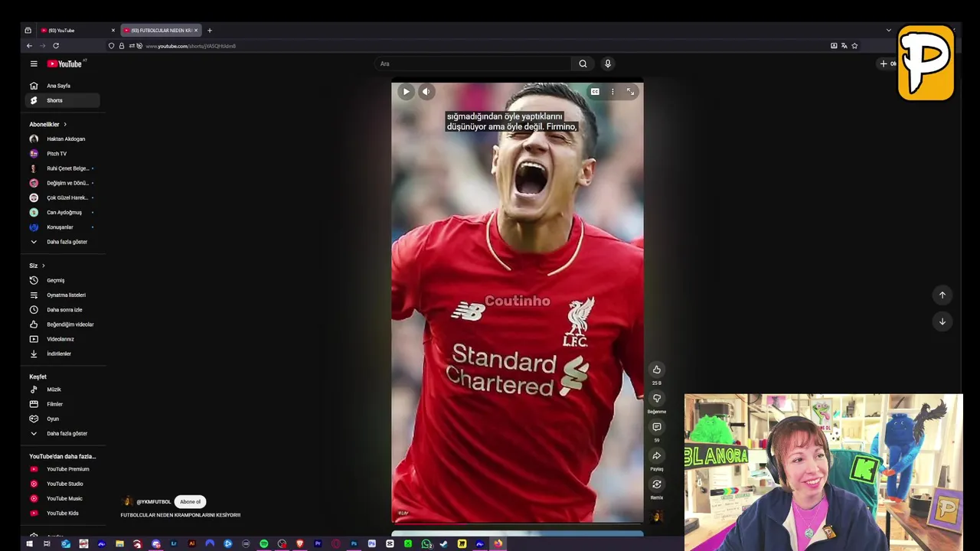Screen dimensions: 980x551
Task: Focus the Ara search field
Action: 473,64
